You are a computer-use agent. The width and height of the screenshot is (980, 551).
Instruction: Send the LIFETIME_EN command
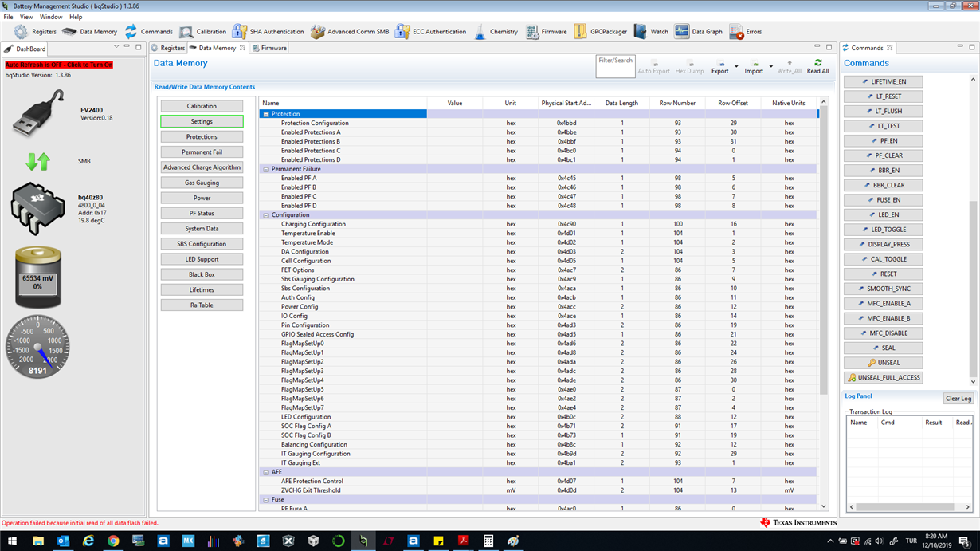click(884, 81)
